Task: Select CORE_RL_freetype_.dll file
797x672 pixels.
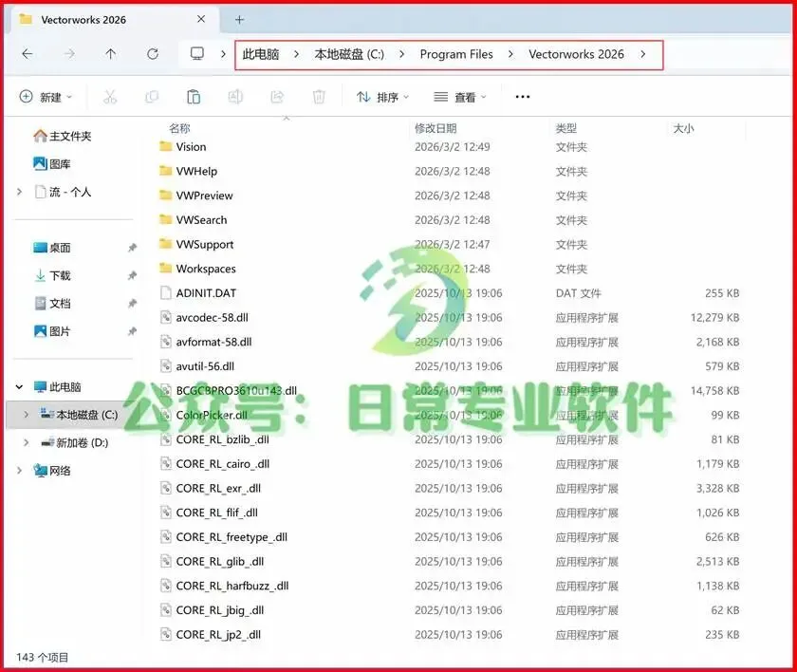Action: tap(223, 537)
